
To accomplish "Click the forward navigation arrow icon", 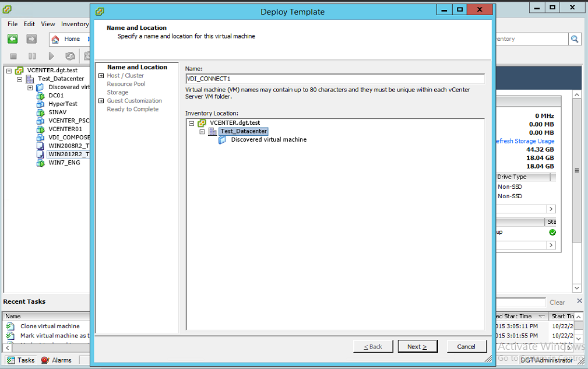I will tap(31, 38).
